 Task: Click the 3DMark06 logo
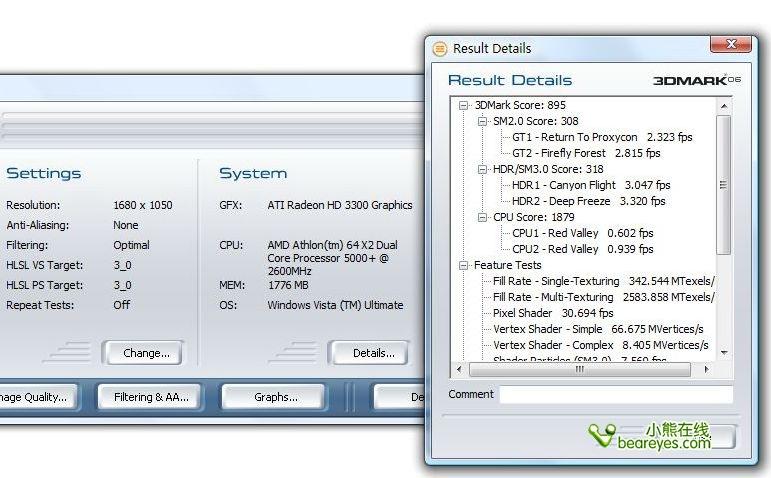(x=695, y=80)
